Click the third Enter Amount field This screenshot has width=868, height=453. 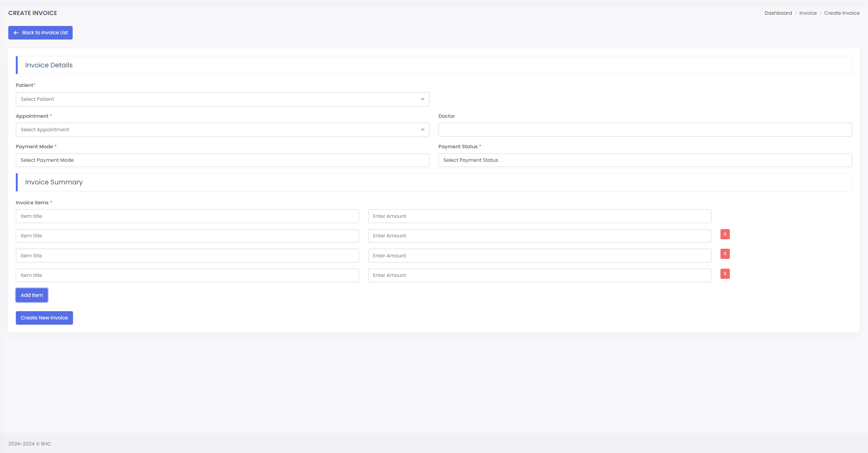[x=540, y=256]
